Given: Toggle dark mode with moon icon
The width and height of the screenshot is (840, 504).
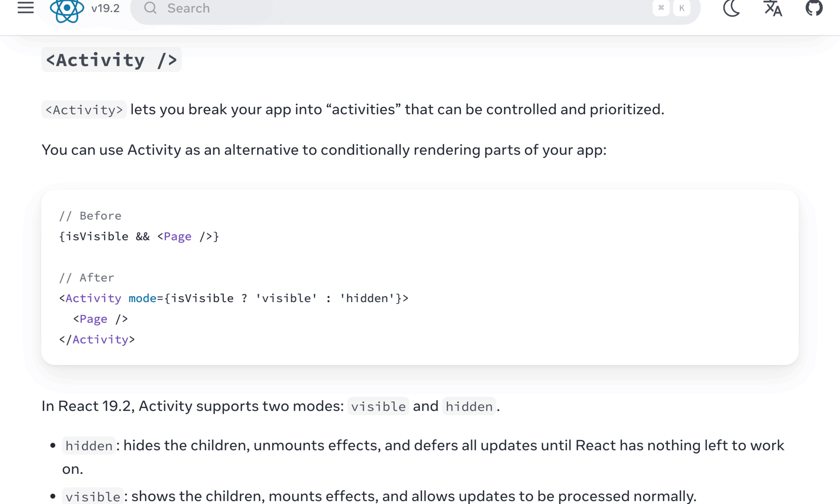Looking at the screenshot, I should tap(732, 8).
